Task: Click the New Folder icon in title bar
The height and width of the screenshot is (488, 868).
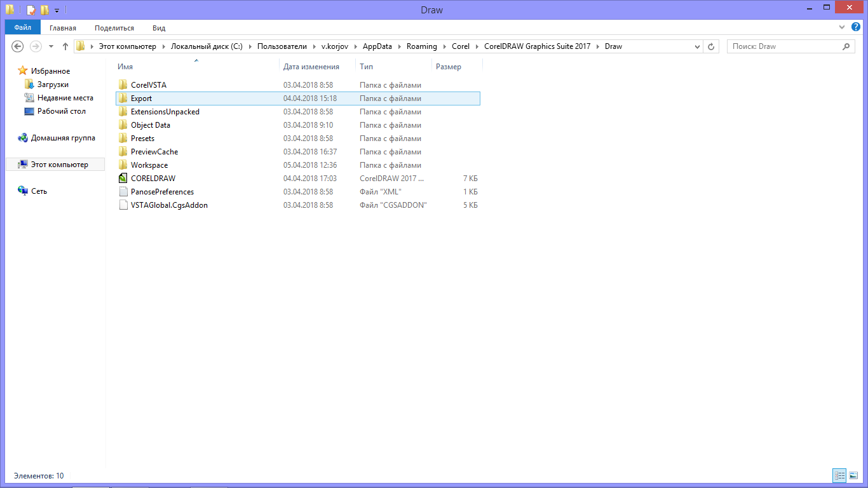Action: pos(44,10)
